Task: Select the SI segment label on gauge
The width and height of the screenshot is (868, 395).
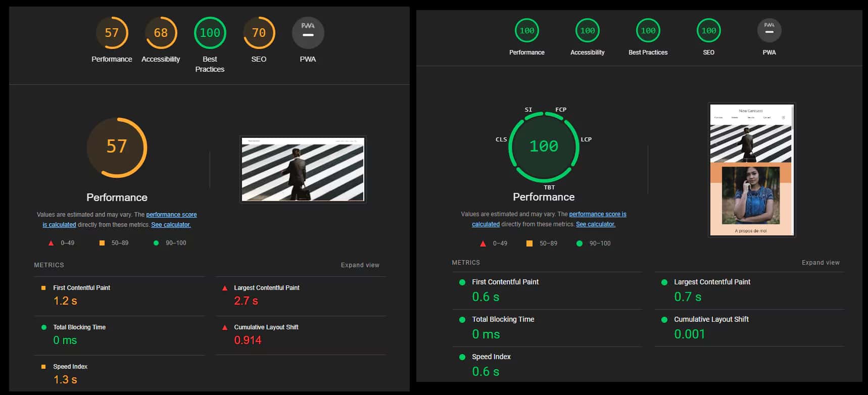Action: 528,110
